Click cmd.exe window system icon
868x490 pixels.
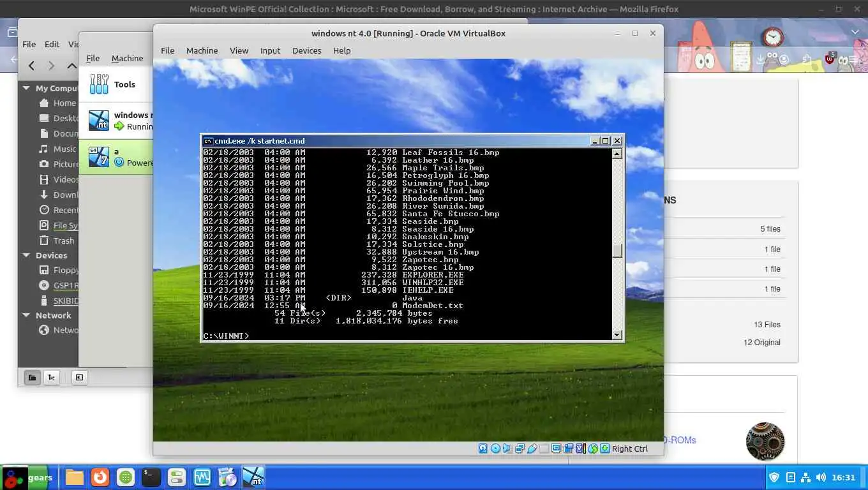(x=208, y=141)
